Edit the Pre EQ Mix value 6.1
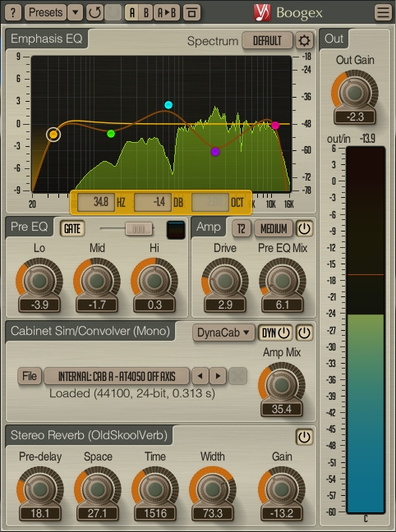Viewport: 396px width, 532px height. click(x=283, y=305)
